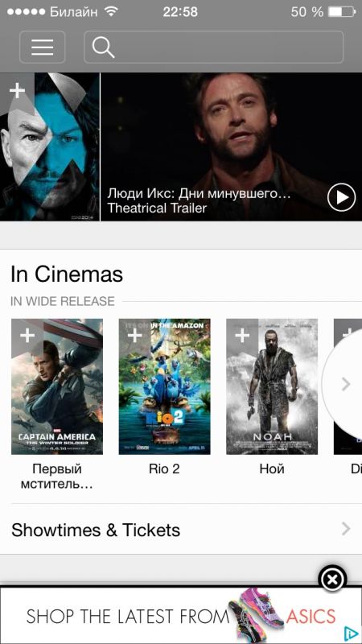
Task: Open the ASICS shop banner
Action: (x=181, y=615)
